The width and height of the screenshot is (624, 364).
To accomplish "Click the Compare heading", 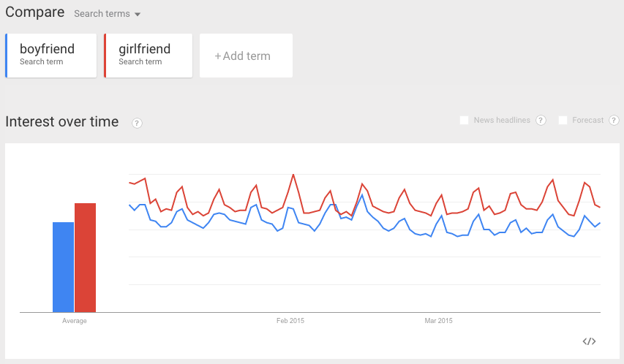I will (x=35, y=12).
